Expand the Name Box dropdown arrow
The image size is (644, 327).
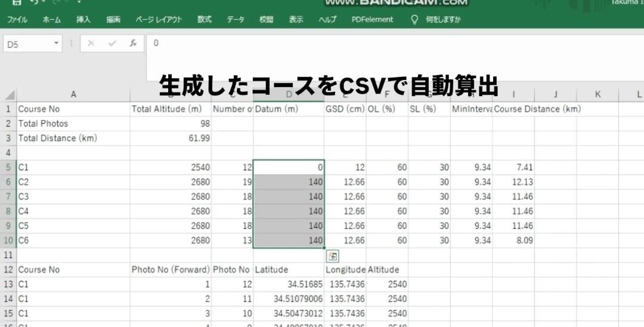point(56,44)
